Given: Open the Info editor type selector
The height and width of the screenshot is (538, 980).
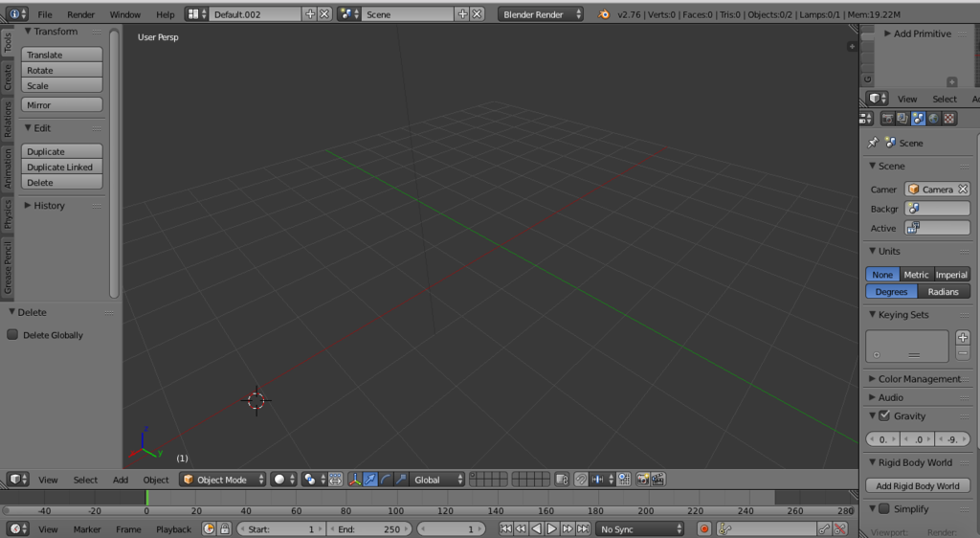Looking at the screenshot, I should coord(17,13).
